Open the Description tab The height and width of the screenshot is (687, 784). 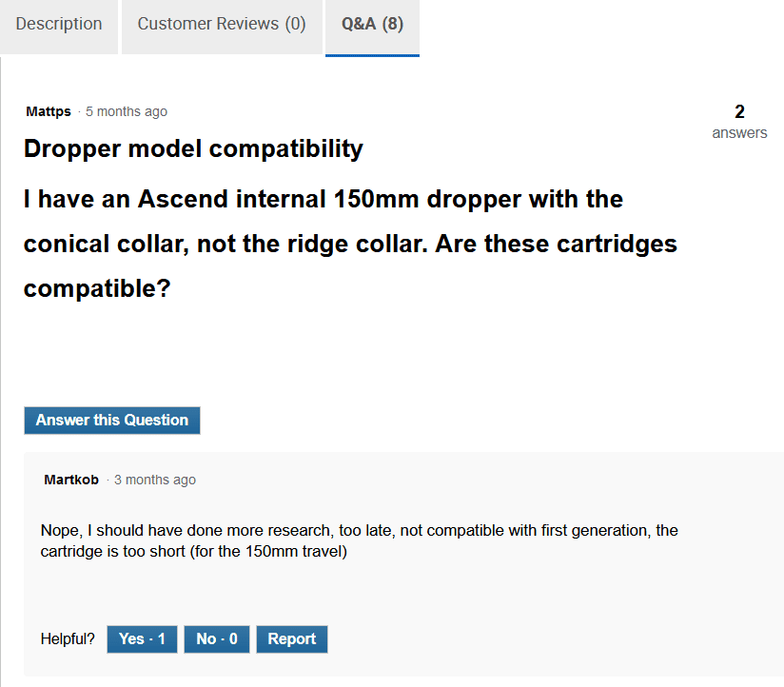[x=59, y=25]
